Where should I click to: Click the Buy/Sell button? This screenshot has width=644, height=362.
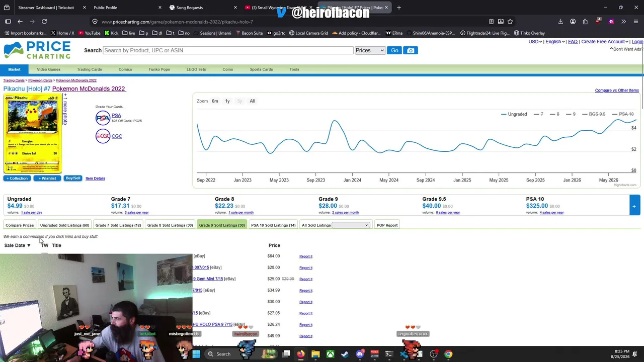click(73, 178)
